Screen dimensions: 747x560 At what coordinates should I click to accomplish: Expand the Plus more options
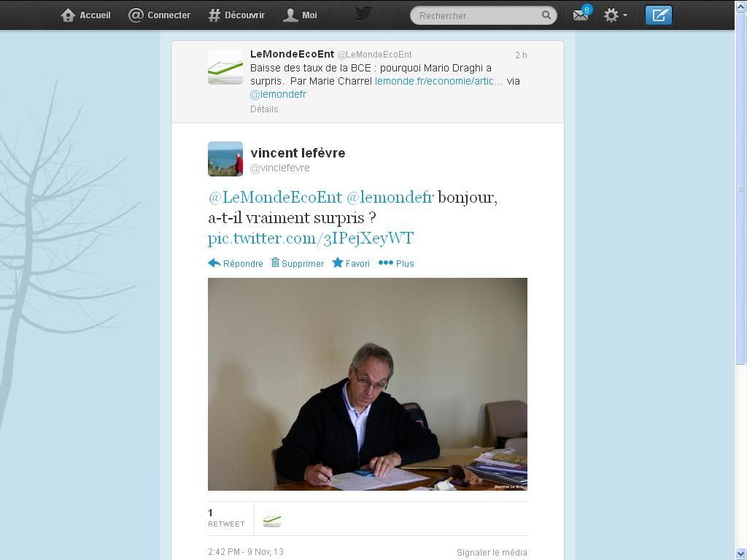(396, 263)
